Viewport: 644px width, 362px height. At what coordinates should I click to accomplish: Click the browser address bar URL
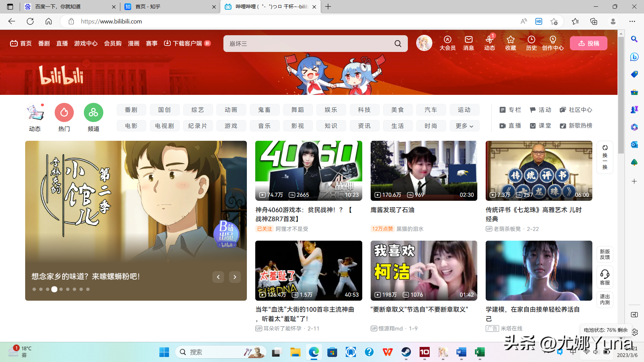click(111, 21)
